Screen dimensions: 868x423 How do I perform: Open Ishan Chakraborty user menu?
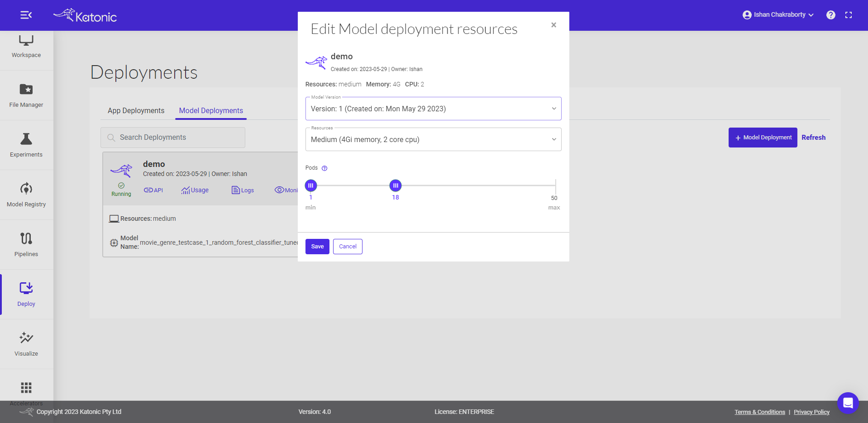click(x=778, y=15)
